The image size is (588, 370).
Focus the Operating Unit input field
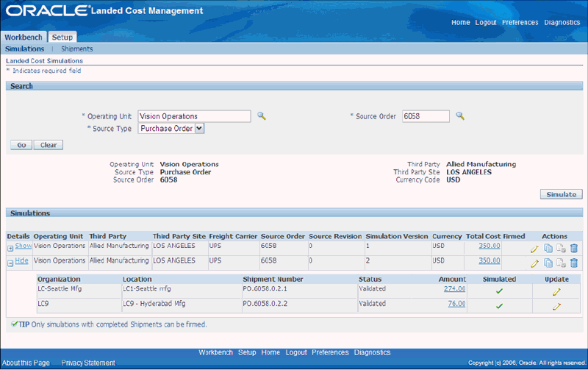pos(194,116)
